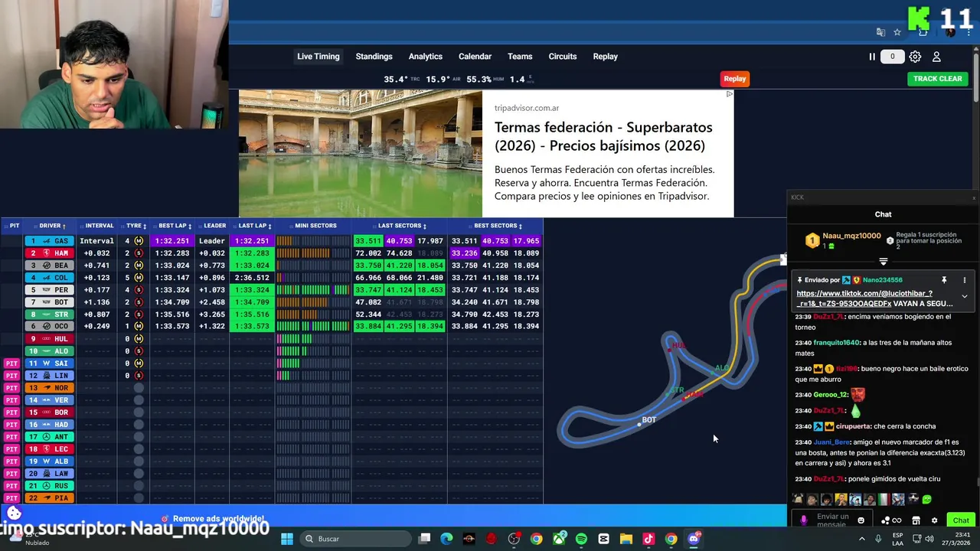Unpin the pinned chat message
Viewport: 980px width, 551px height.
(944, 280)
